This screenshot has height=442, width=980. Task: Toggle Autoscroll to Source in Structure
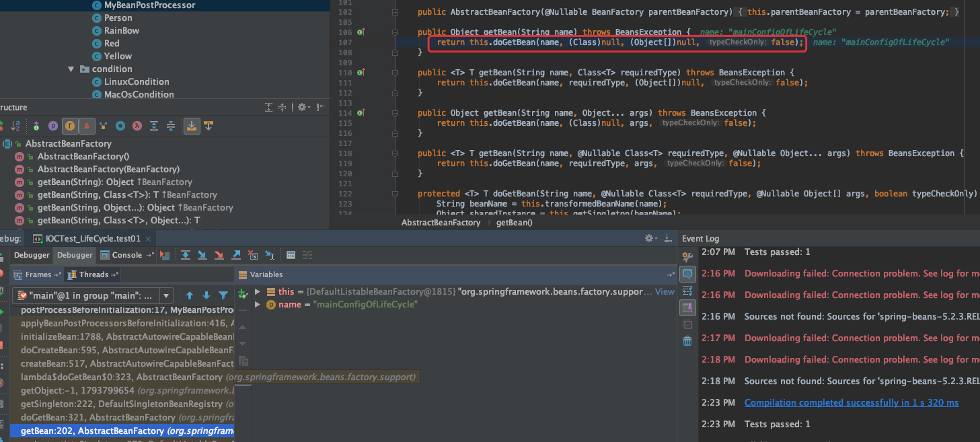[192, 126]
